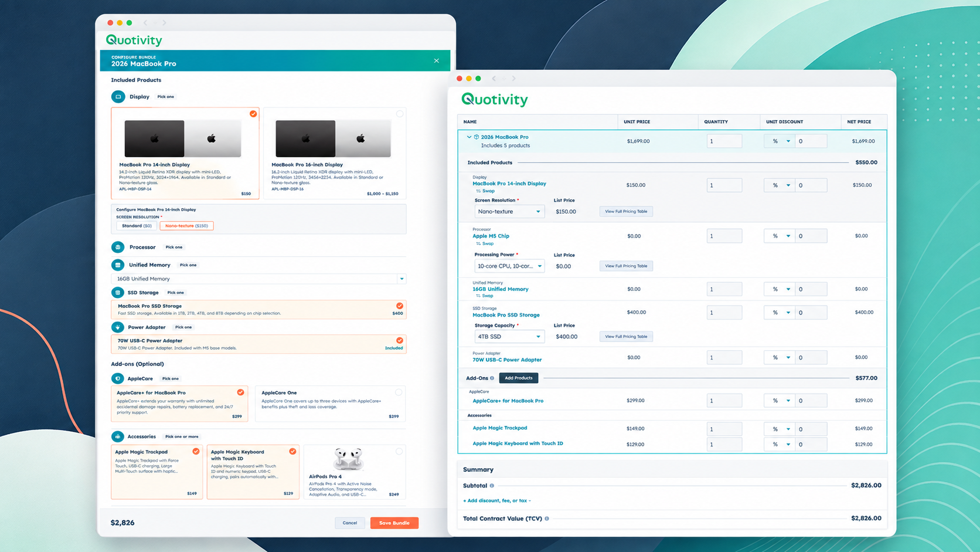Close the Configure Bundle dialog
Screen dimensions: 980x552
(436, 60)
